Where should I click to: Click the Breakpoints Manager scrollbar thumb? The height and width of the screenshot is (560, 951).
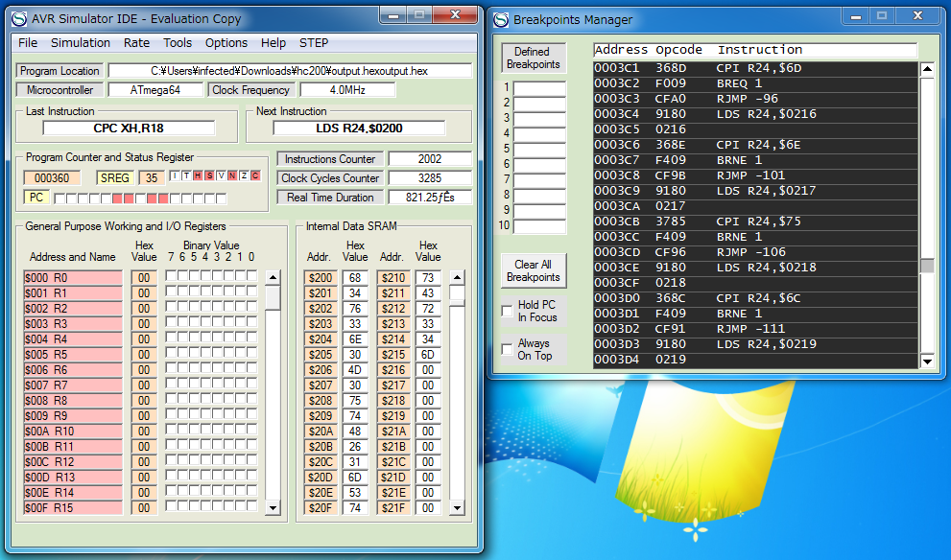[927, 266]
